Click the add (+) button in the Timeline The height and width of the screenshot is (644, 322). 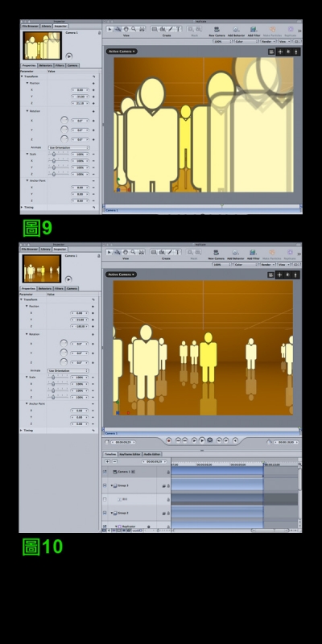pos(107,461)
